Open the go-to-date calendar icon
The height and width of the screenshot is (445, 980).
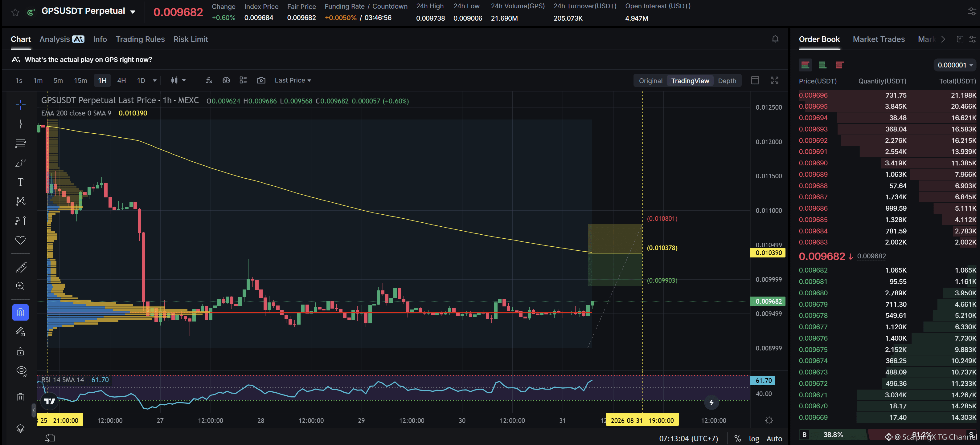pos(50,438)
